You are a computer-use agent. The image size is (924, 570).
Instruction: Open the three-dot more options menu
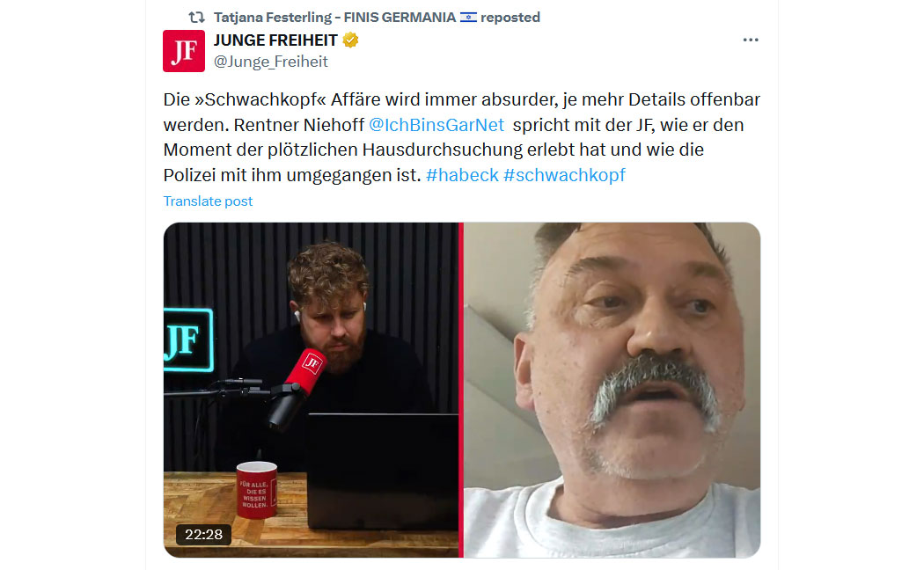(x=750, y=40)
